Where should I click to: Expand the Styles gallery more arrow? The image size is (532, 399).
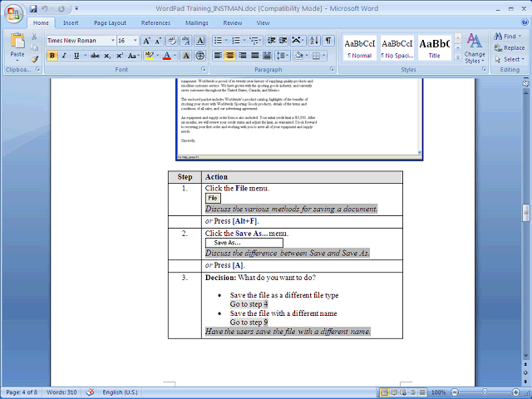458,58
